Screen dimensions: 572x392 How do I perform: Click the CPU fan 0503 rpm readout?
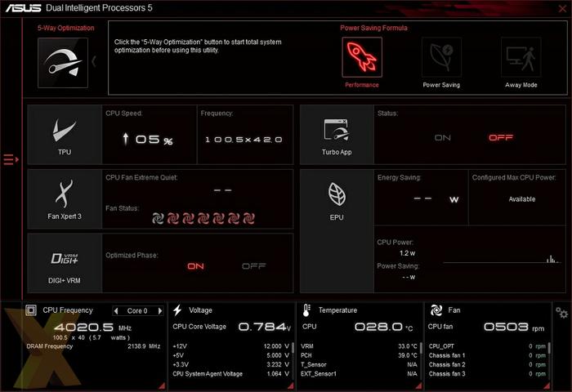tap(514, 327)
